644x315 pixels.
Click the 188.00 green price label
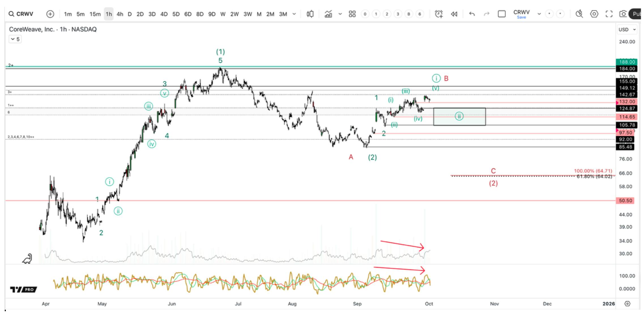click(x=626, y=62)
